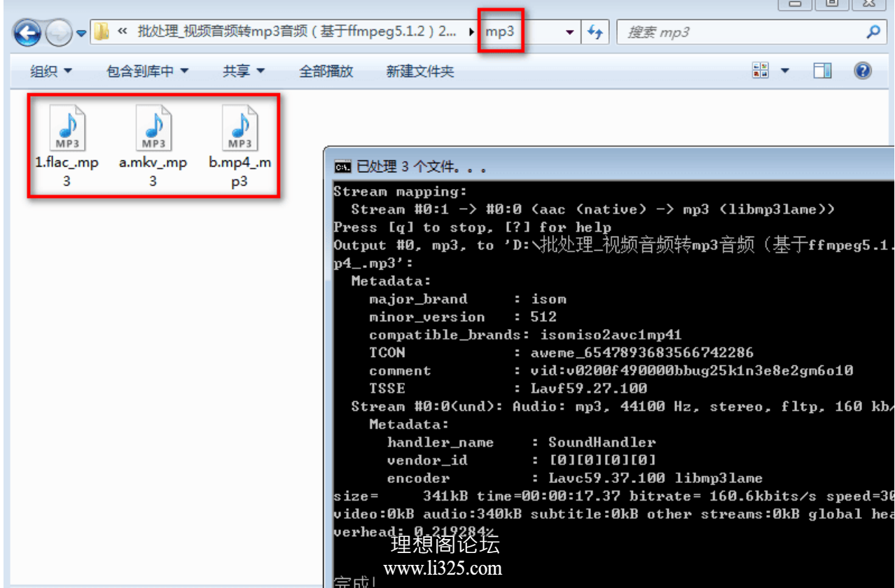Select the 1.flac_.mp3 file
This screenshot has width=895, height=588.
pos(67,146)
